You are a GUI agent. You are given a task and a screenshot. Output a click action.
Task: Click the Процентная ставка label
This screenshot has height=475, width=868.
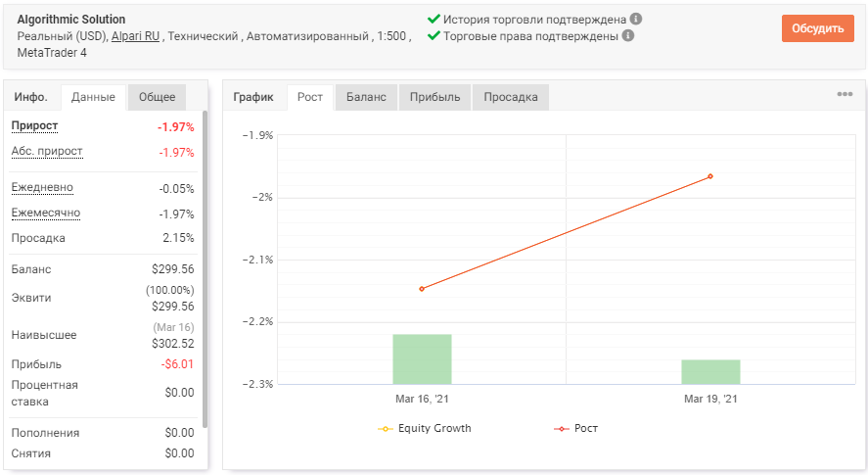click(44, 393)
